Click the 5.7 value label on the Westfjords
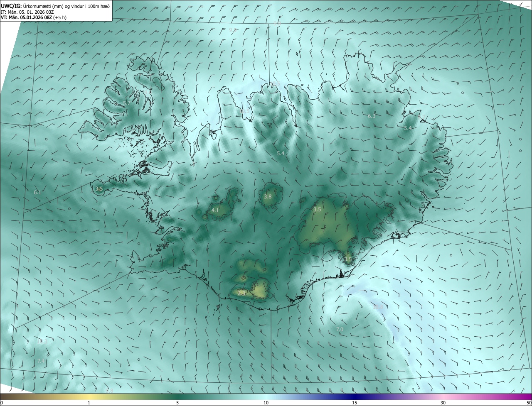The height and width of the screenshot is (406, 532). click(127, 103)
